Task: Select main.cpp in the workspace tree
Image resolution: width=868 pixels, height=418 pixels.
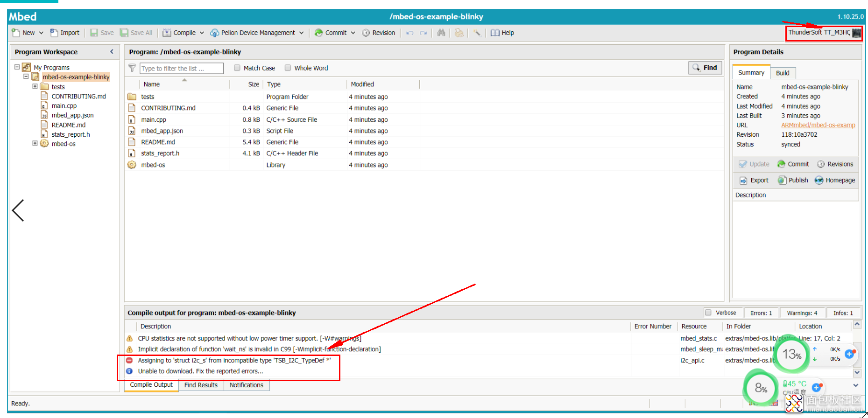Action: [x=64, y=106]
